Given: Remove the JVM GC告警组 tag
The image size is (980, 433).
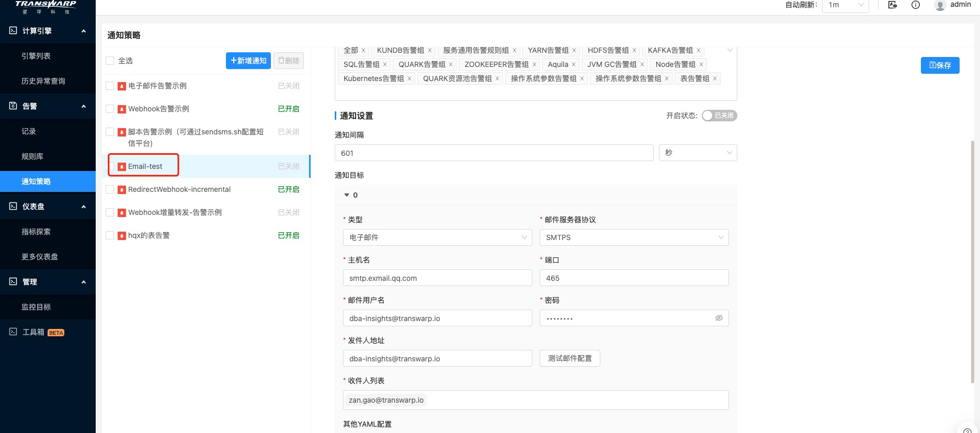Looking at the screenshot, I should tap(642, 64).
